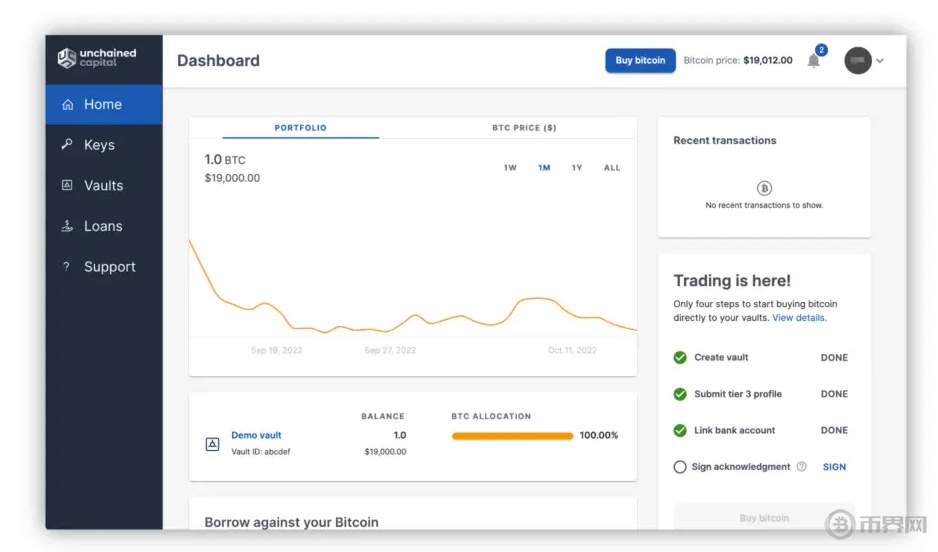Open the profile avatar menu
This screenshot has height=552, width=938.
tap(858, 61)
